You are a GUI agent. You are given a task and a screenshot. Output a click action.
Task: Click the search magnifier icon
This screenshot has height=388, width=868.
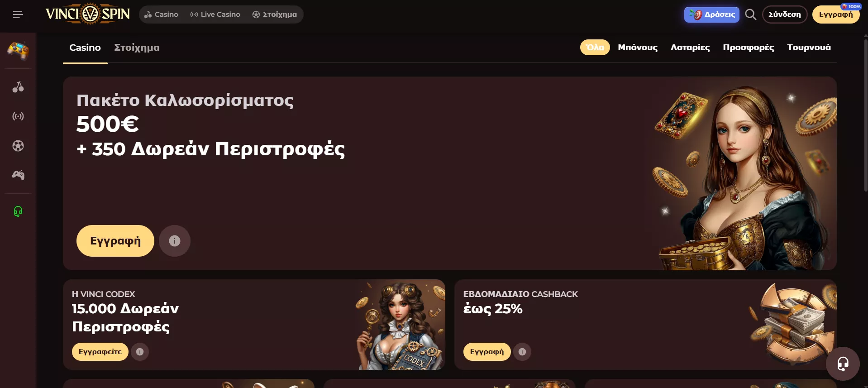pyautogui.click(x=750, y=14)
